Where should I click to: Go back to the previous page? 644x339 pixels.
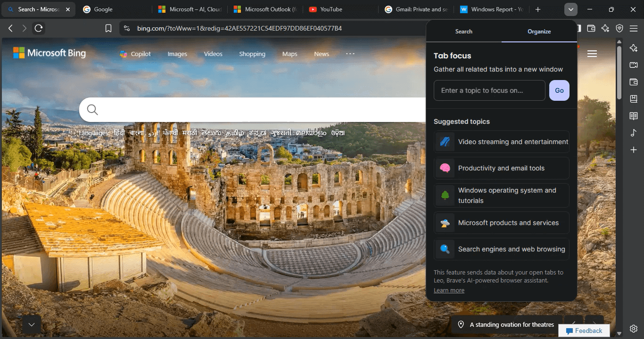point(10,28)
